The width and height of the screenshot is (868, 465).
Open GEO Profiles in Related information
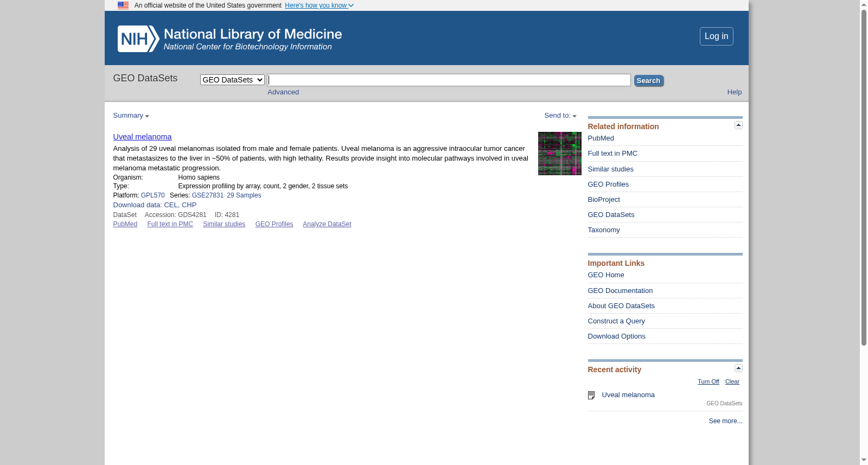pos(608,184)
